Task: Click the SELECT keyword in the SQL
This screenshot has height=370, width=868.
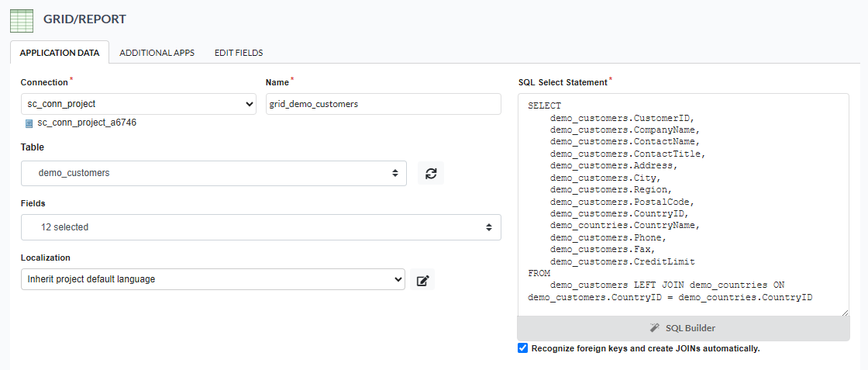Action: (x=544, y=105)
